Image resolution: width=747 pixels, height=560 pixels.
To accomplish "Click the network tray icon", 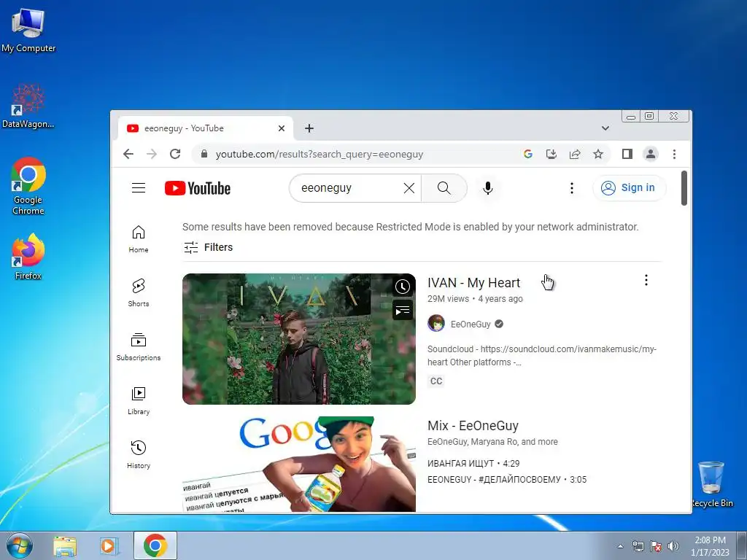I will pyautogui.click(x=638, y=546).
